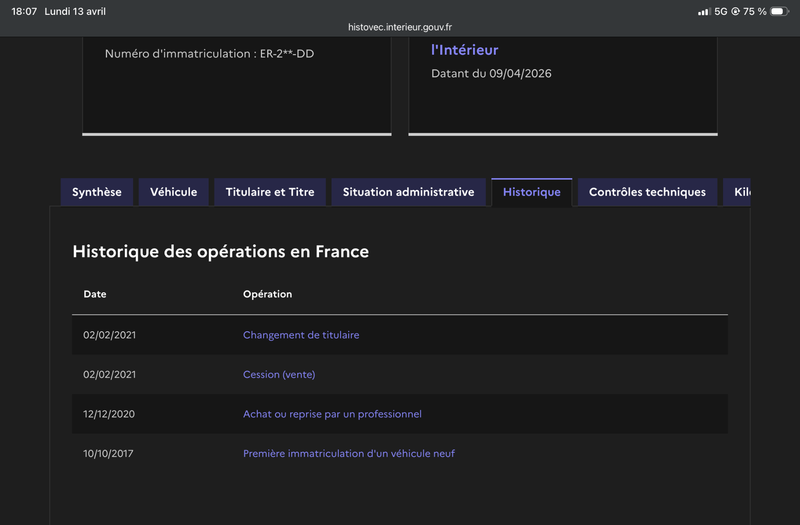The image size is (800, 525).
Task: Tap the cellular signal bars icon
Action: coord(704,11)
